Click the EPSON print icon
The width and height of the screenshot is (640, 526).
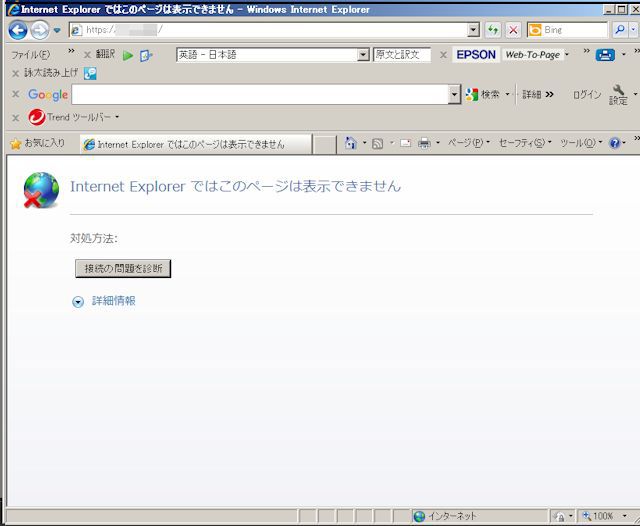(605, 55)
